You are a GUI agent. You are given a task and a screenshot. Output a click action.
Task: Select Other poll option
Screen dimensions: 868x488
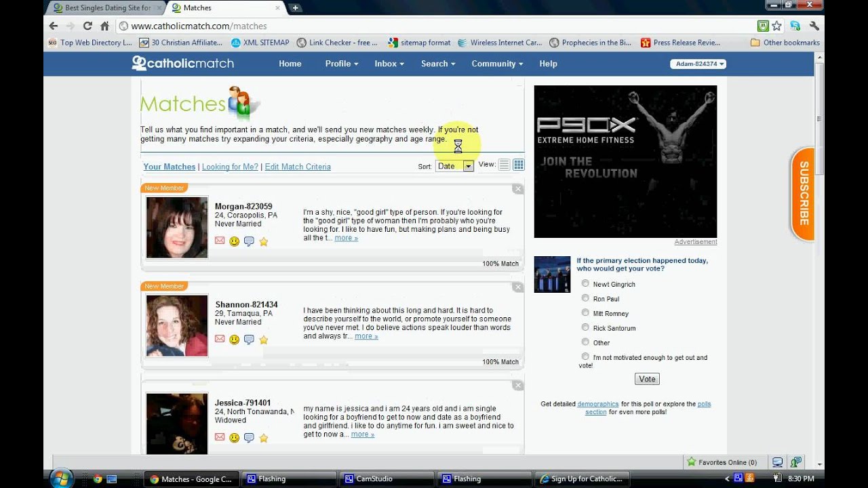585,342
